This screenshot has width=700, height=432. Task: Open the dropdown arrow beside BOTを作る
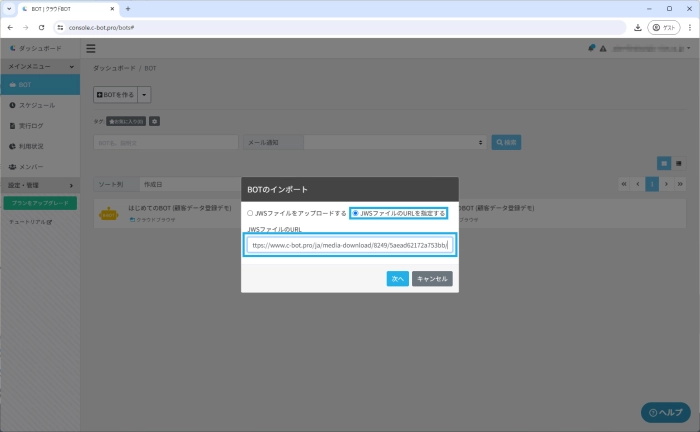coord(145,94)
